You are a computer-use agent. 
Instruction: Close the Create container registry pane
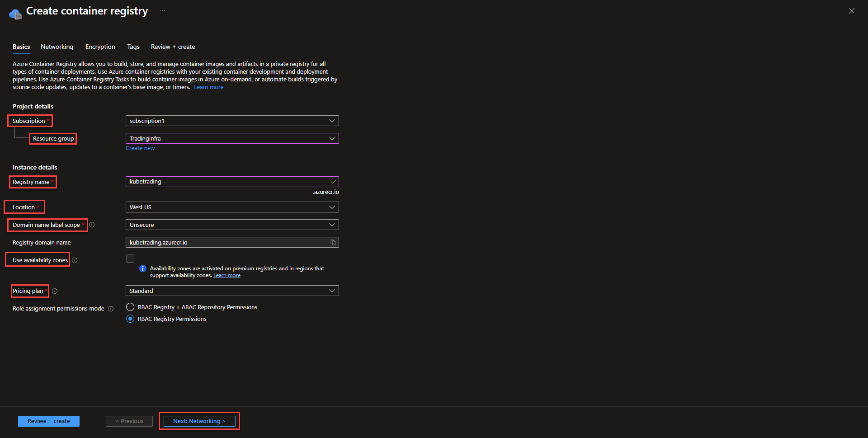(851, 11)
